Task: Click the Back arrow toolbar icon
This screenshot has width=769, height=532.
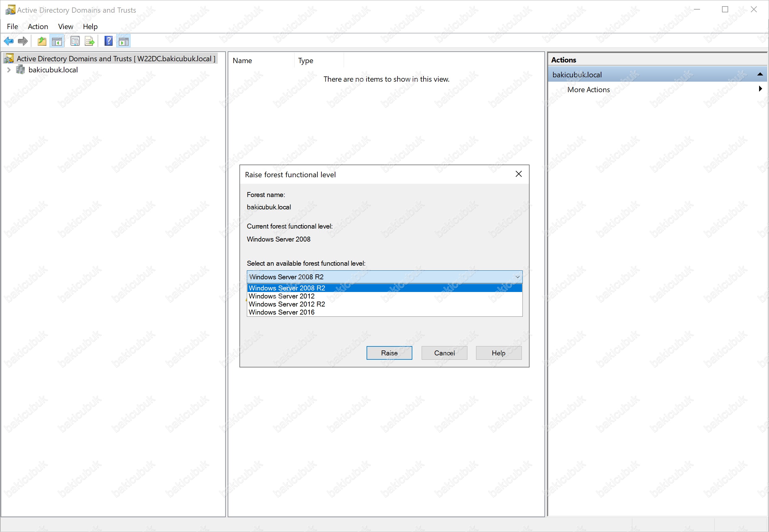Action: point(9,41)
